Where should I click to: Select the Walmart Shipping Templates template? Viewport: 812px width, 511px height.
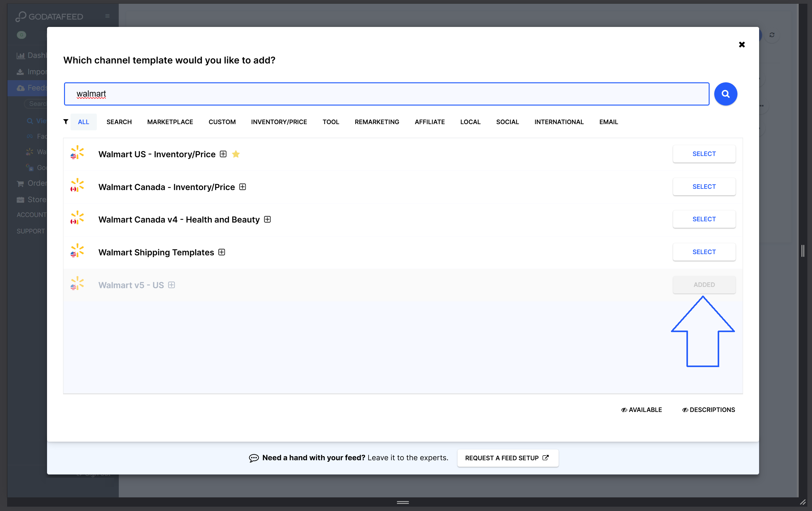tap(704, 252)
